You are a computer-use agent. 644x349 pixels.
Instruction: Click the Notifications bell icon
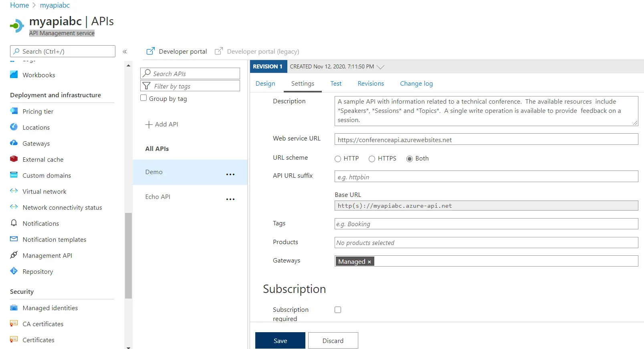pyautogui.click(x=14, y=223)
